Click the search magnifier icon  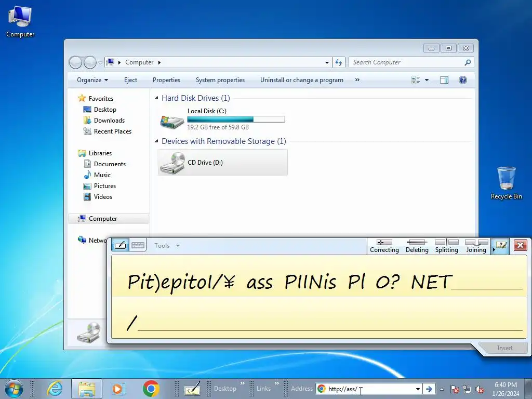(x=468, y=62)
